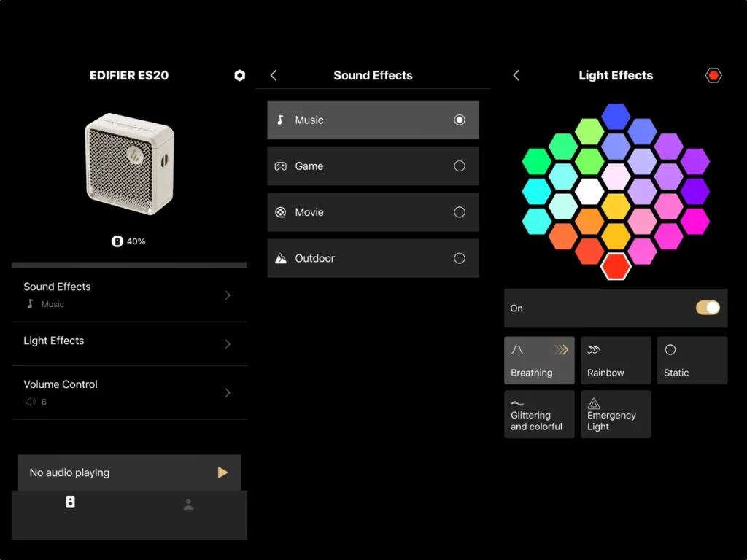747x560 pixels.
Task: Open the user profile tab icon
Action: 188,505
